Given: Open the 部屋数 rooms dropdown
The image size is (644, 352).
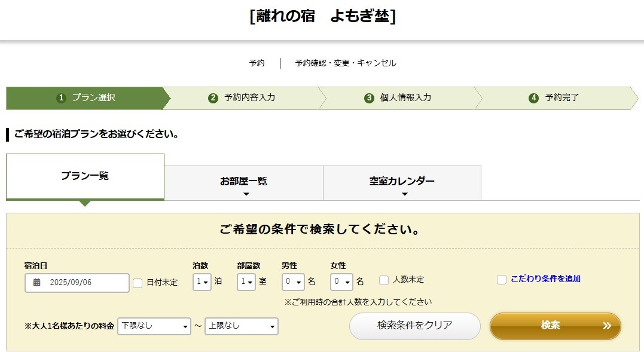Looking at the screenshot, I should (246, 281).
